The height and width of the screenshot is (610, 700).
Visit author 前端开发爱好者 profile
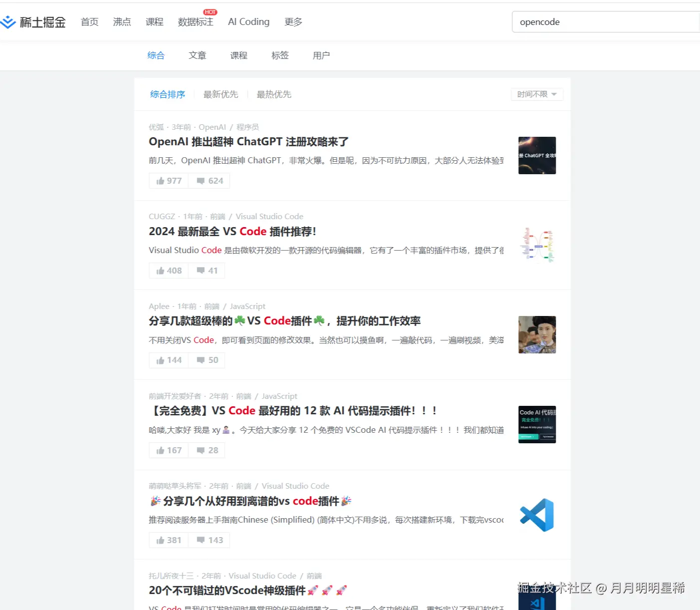(x=175, y=396)
